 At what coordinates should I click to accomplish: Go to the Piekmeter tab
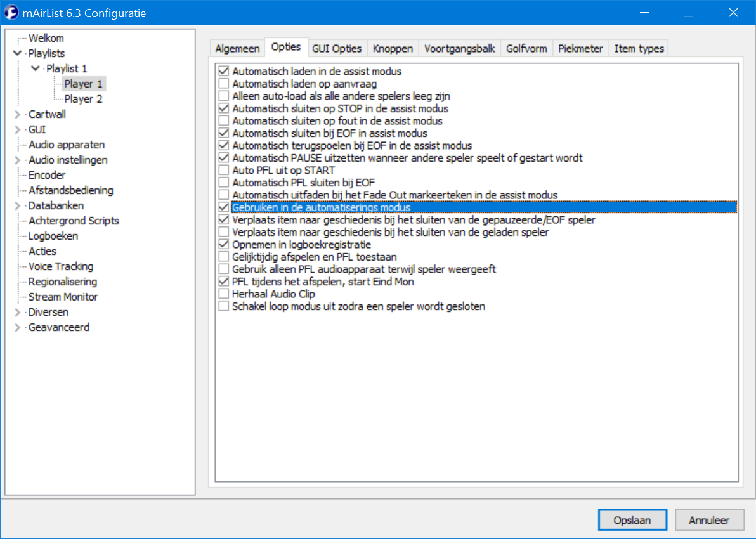click(x=580, y=49)
